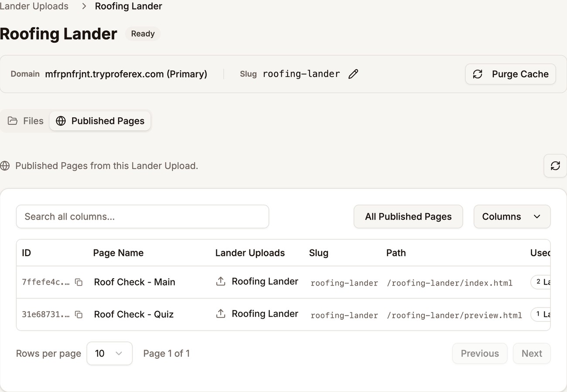
Task: Select the Published Pages tab
Action: (x=100, y=121)
